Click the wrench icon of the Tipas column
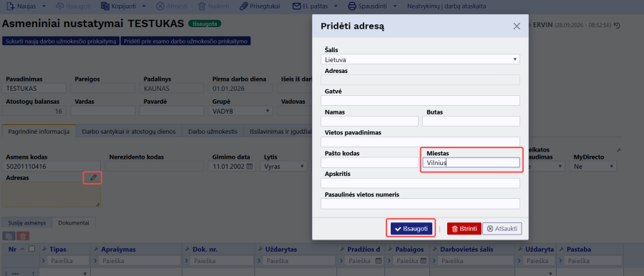Screen dimensions: 644x276 [45, 250]
